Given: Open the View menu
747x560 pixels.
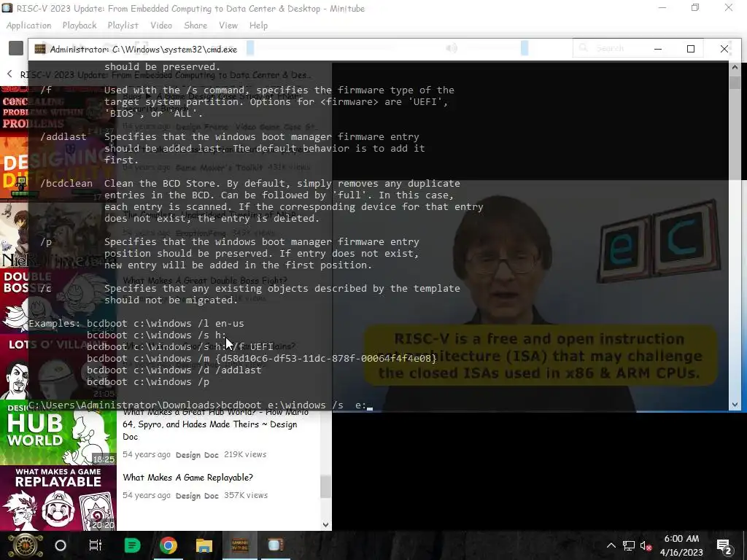Looking at the screenshot, I should tap(228, 26).
